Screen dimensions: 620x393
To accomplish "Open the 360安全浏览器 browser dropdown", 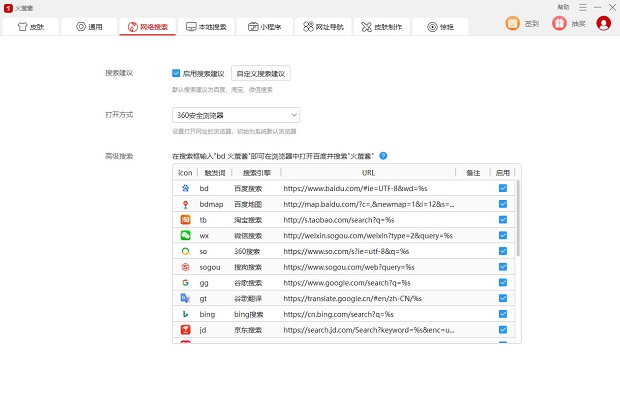I will pyautogui.click(x=236, y=115).
